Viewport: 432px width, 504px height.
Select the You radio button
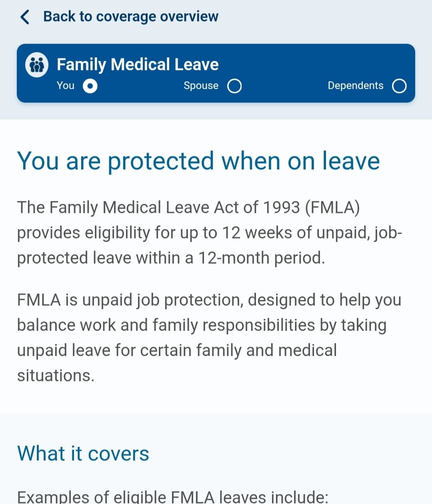[x=90, y=86]
